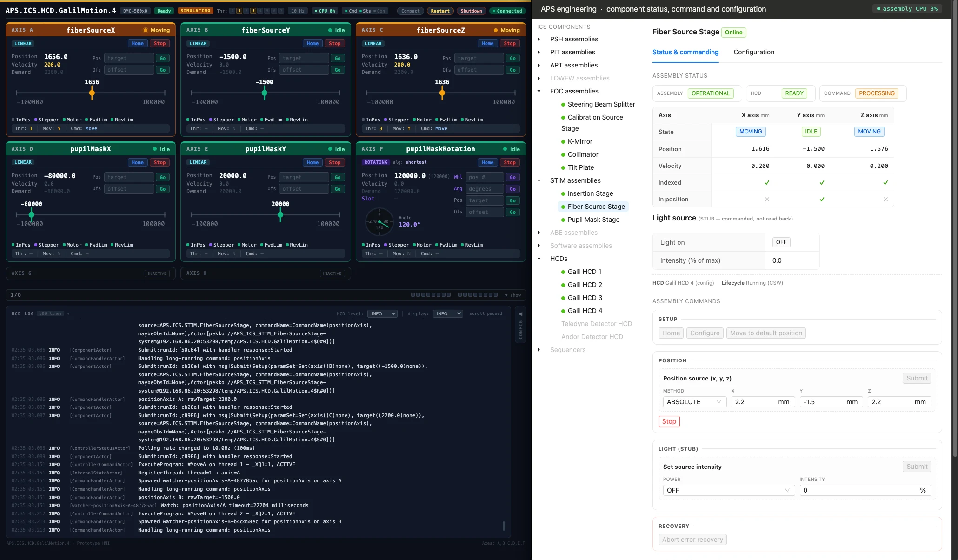Click the fiberSourceX position slider handle

click(x=92, y=93)
